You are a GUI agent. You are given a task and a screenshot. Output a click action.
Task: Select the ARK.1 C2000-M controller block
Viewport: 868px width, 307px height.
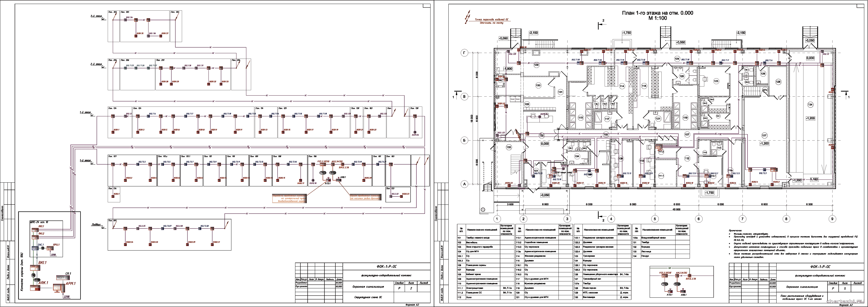click(x=35, y=288)
